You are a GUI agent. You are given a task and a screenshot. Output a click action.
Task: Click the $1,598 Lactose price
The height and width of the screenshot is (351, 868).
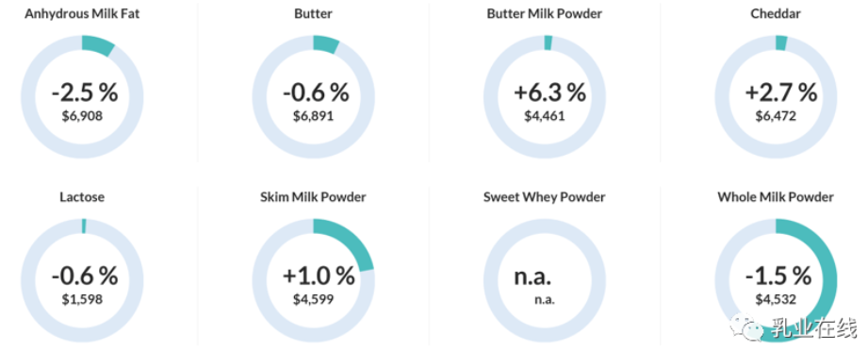(82, 299)
